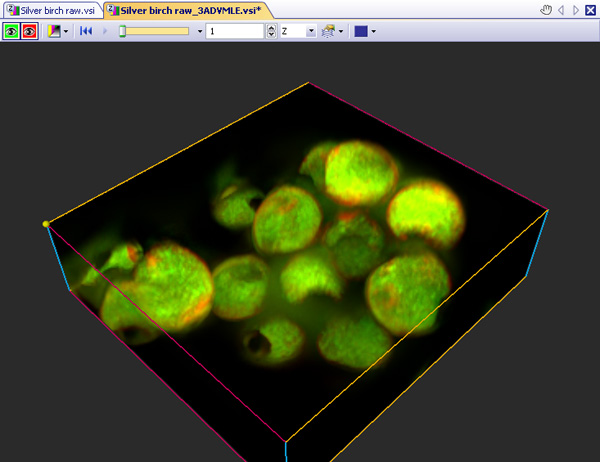
Task: Select the hand pan tool icon
Action: coord(545,10)
